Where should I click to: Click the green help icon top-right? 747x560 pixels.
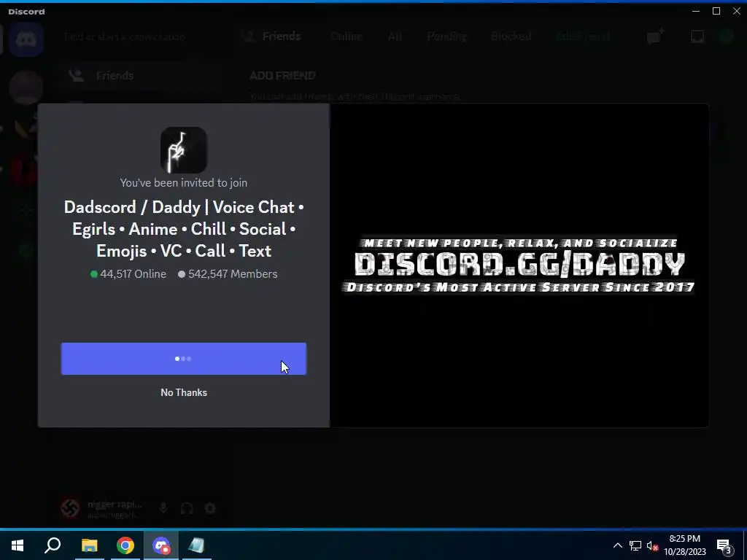(x=726, y=36)
